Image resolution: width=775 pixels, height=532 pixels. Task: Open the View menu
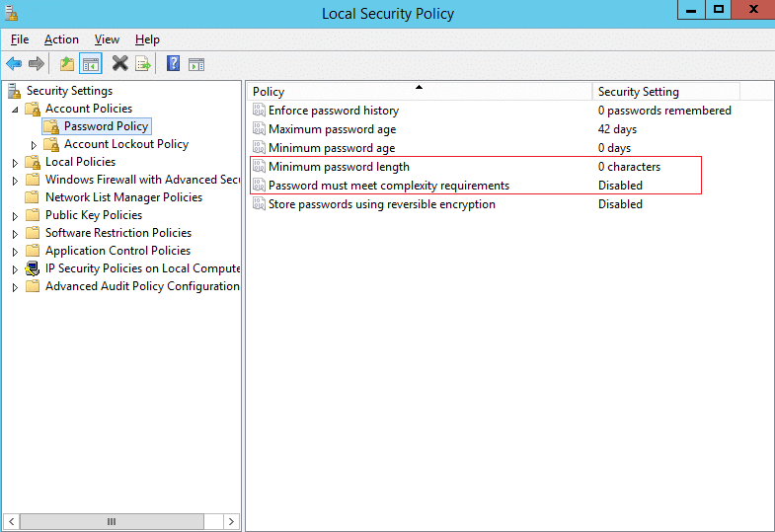click(x=107, y=39)
